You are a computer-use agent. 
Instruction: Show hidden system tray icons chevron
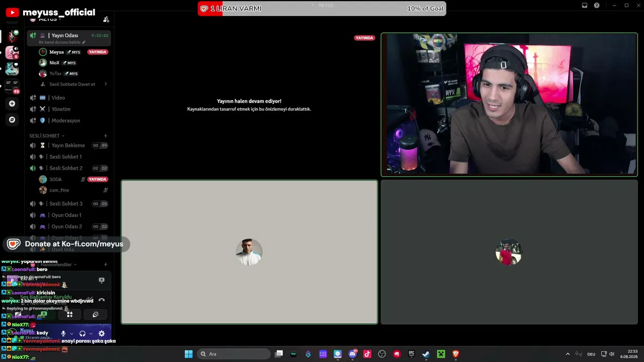click(568, 354)
